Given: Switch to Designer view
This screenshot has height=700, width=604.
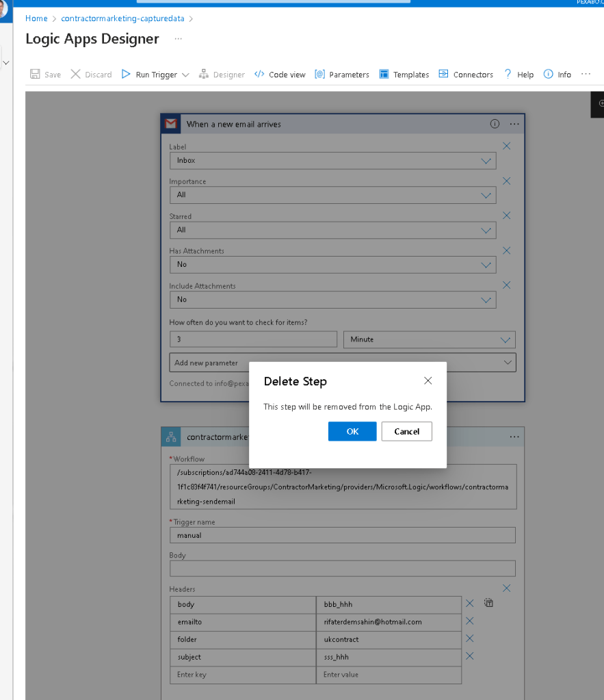Looking at the screenshot, I should point(222,74).
